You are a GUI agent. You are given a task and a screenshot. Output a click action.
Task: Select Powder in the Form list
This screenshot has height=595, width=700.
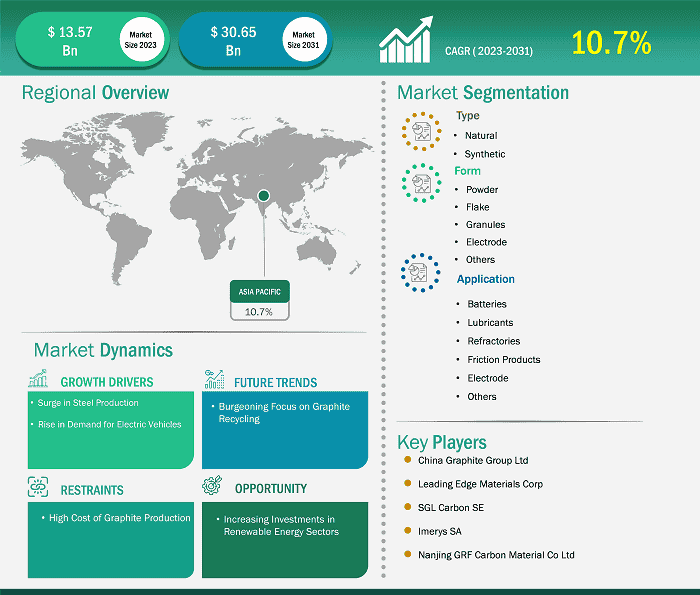tap(482, 190)
